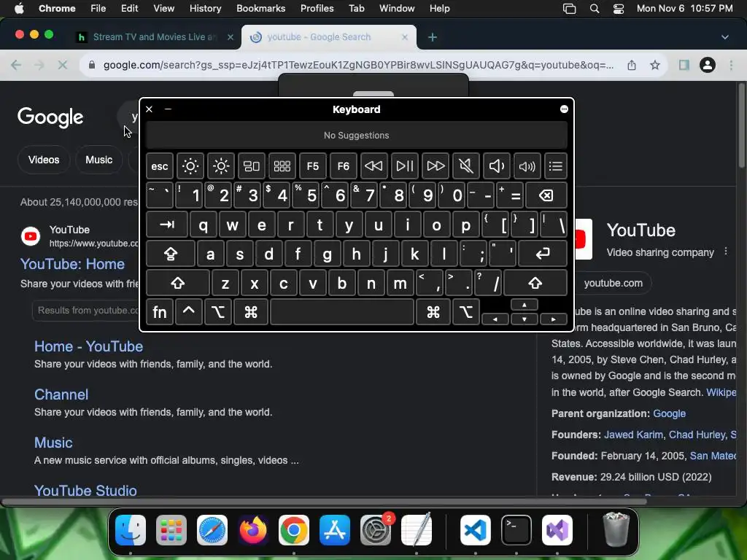Open the Chrome File menu
Image resolution: width=747 pixels, height=560 pixels.
pyautogui.click(x=98, y=9)
